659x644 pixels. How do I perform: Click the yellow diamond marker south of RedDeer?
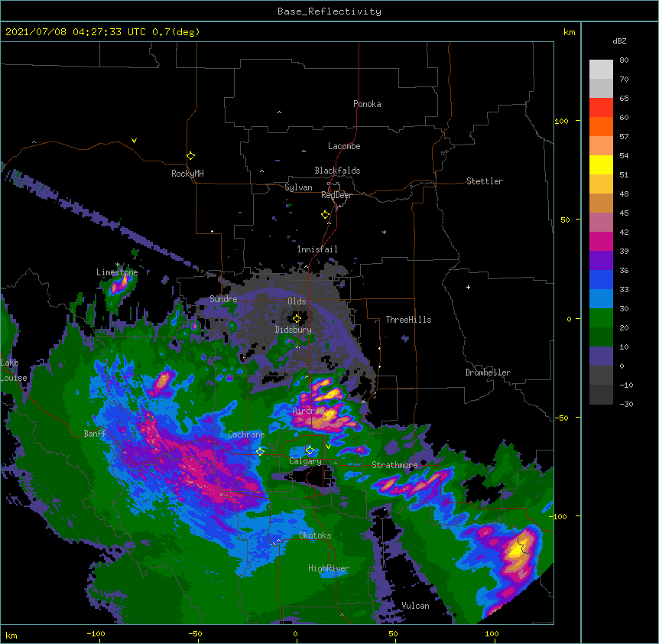click(x=325, y=215)
